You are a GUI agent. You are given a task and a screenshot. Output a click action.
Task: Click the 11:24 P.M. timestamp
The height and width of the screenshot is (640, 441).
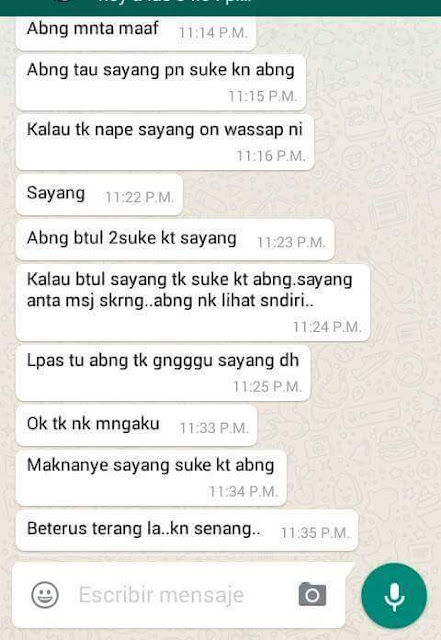pyautogui.click(x=327, y=327)
